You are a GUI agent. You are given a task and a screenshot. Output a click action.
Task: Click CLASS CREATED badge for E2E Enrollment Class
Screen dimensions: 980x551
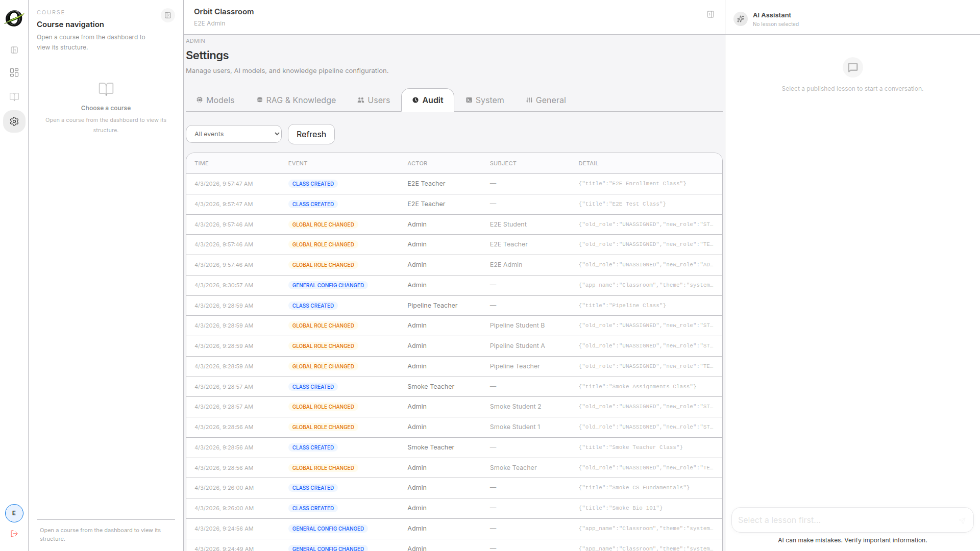click(x=313, y=184)
